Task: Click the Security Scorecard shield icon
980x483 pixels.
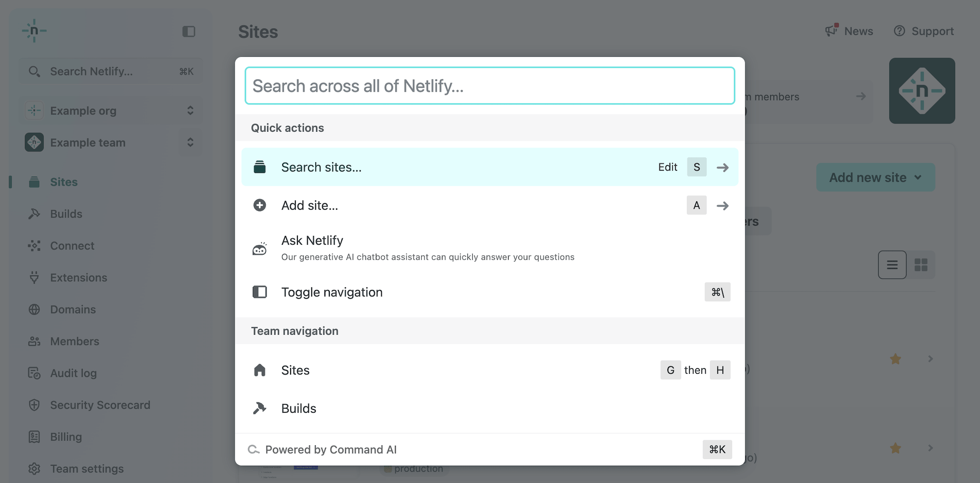Action: pyautogui.click(x=34, y=405)
